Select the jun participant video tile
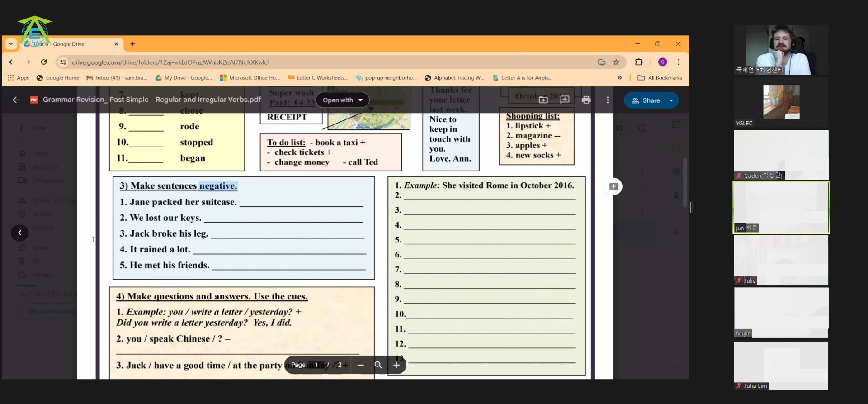This screenshot has width=868, height=404. point(781,207)
